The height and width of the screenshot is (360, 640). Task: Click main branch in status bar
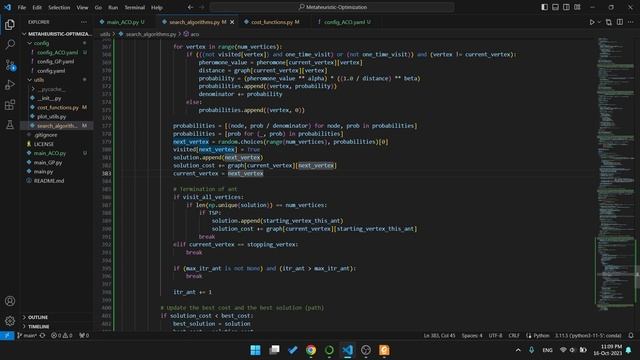click(x=27, y=336)
